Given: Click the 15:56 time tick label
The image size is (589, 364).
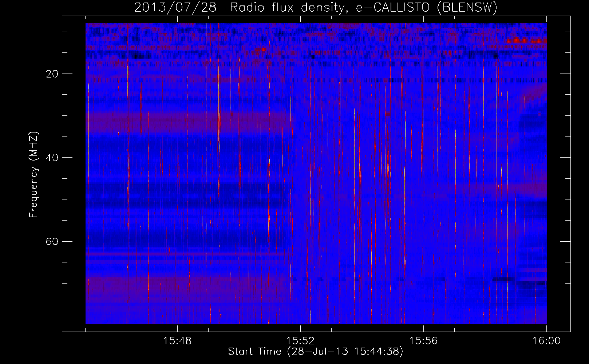Looking at the screenshot, I should tap(423, 341).
